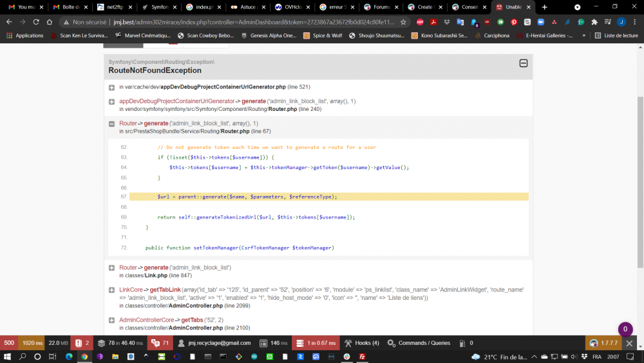
Task: Navigate back in browser history
Action: click(9, 22)
